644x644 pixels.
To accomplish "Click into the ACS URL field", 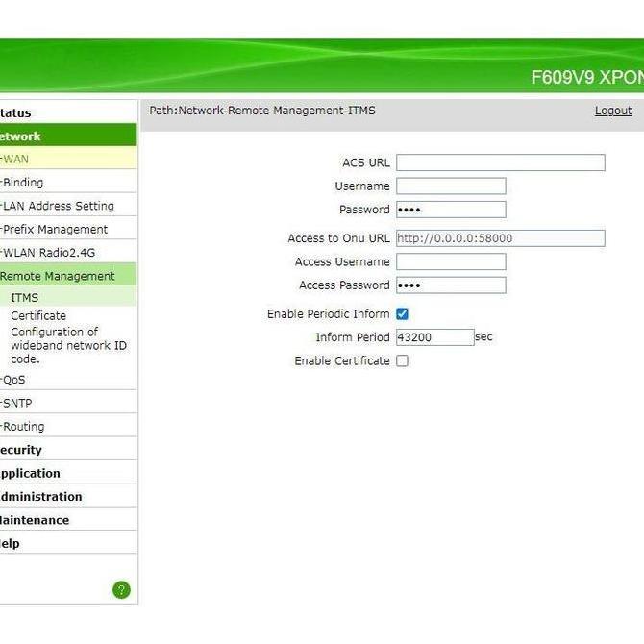I will click(500, 162).
